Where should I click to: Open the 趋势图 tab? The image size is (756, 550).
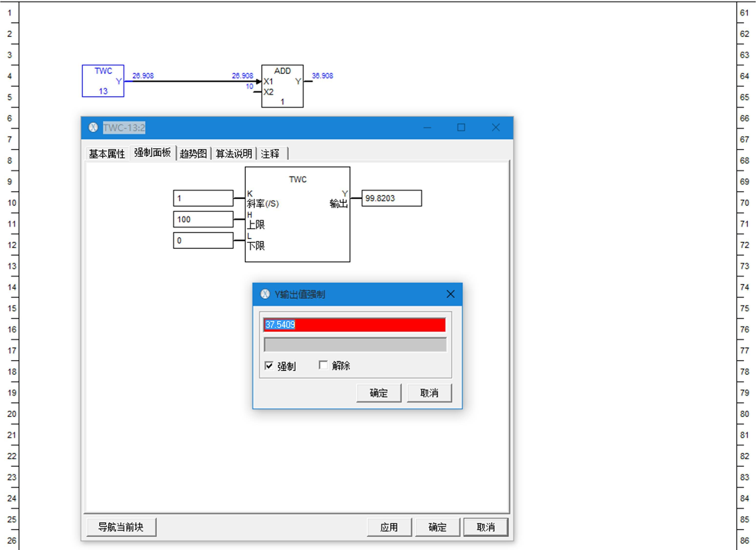tap(193, 154)
